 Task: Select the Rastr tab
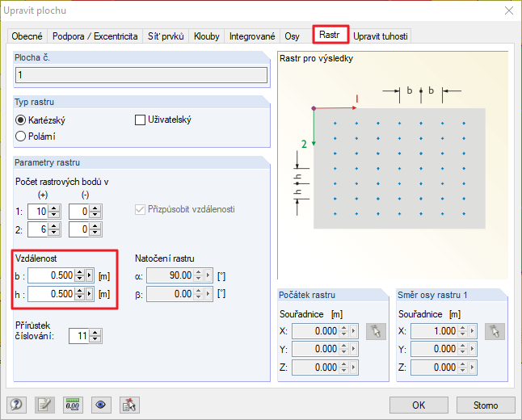[x=329, y=35]
